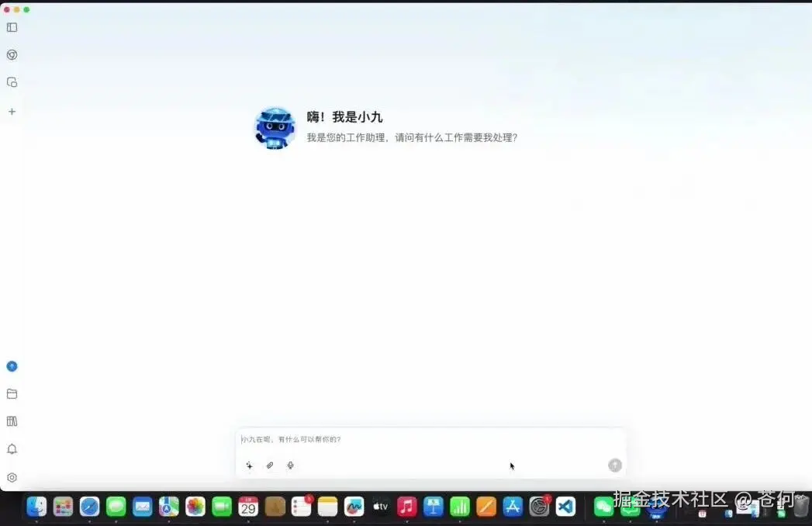Select the blue assistant icon in sidebar
Viewport: 812px width, 526px height.
pos(12,365)
